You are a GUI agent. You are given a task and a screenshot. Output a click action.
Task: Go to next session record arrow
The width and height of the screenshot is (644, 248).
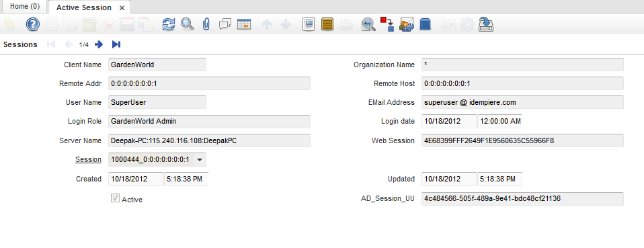tap(99, 44)
